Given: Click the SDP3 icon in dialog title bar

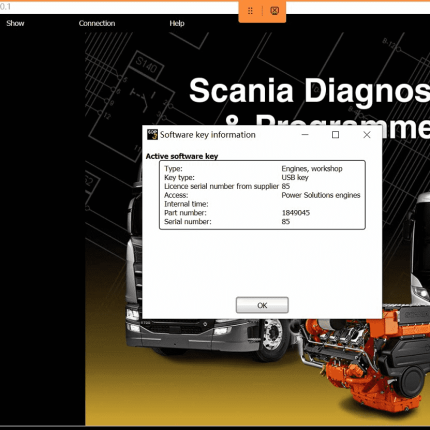Looking at the screenshot, I should click(x=152, y=135).
